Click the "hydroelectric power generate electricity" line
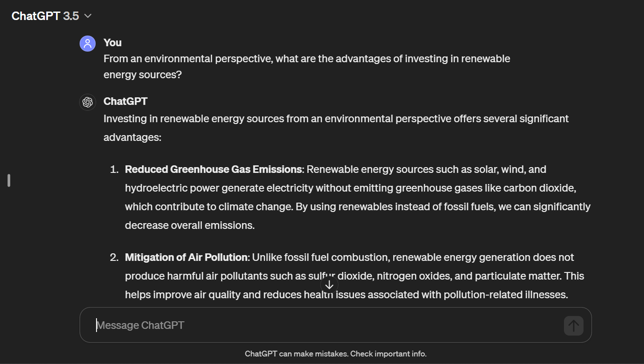This screenshot has width=644, height=364. pos(350,188)
